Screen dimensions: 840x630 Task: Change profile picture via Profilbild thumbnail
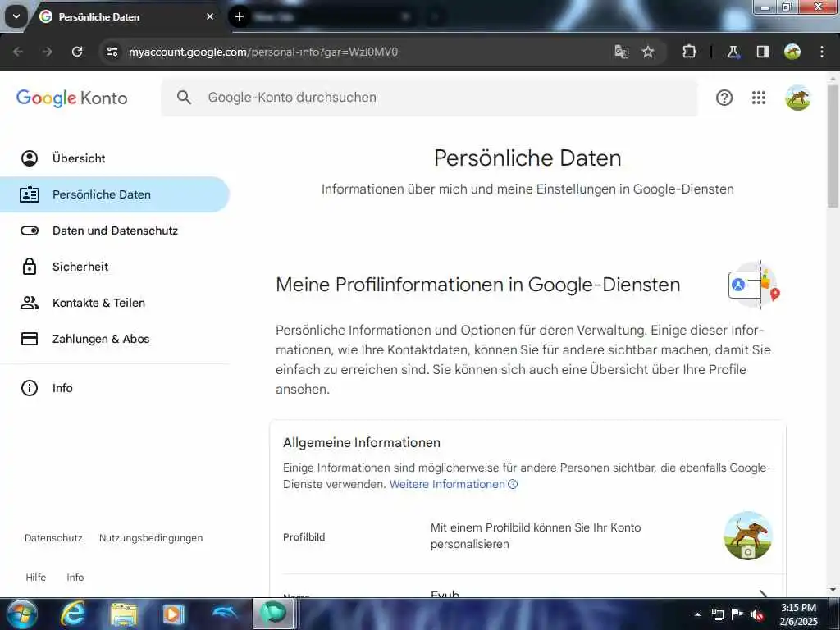pos(748,536)
